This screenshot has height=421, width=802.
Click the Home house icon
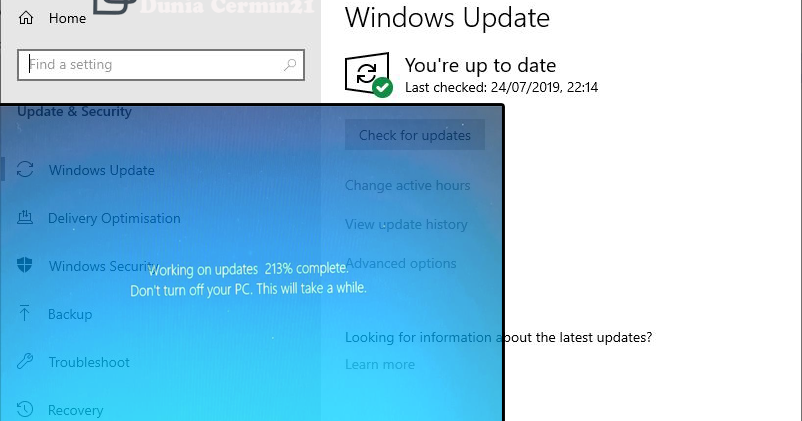pos(26,18)
